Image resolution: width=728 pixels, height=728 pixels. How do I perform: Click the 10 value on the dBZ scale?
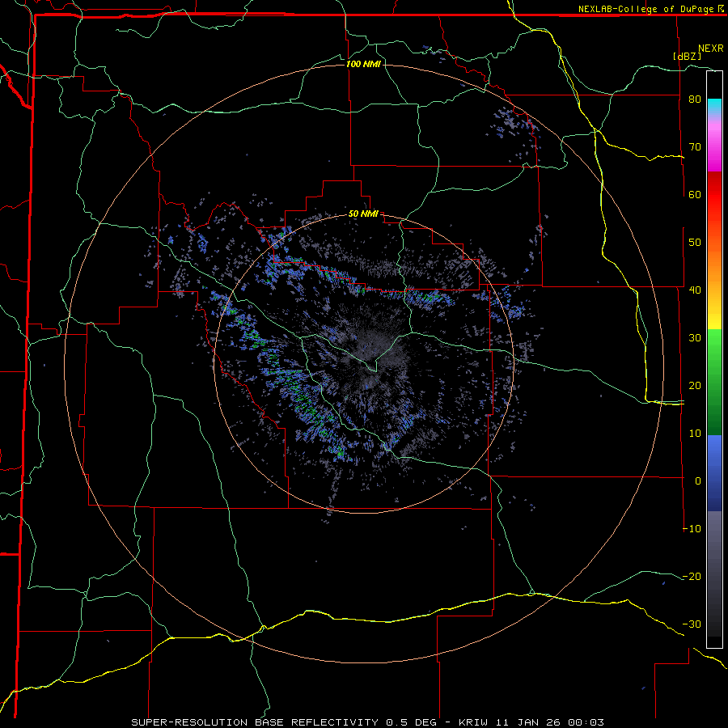tap(695, 434)
